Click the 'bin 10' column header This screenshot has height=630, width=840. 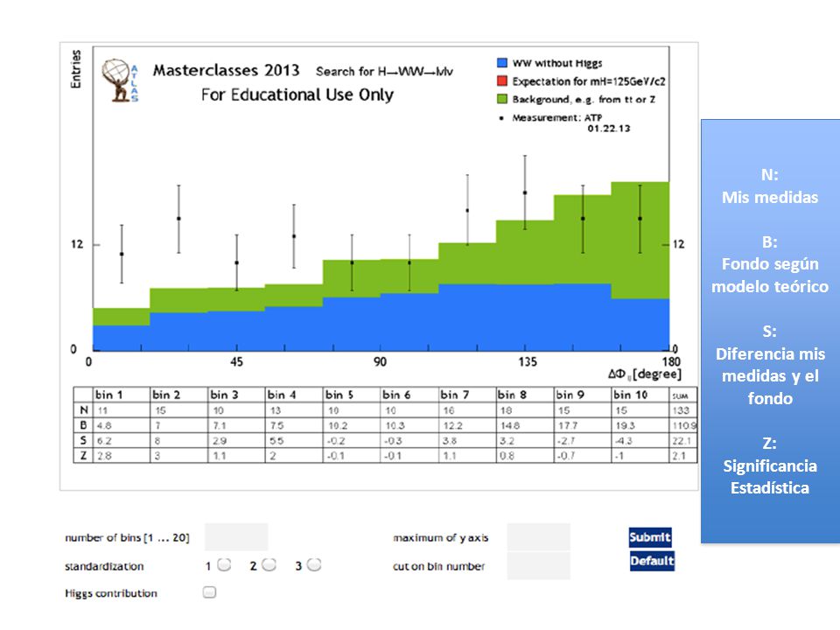pos(631,395)
